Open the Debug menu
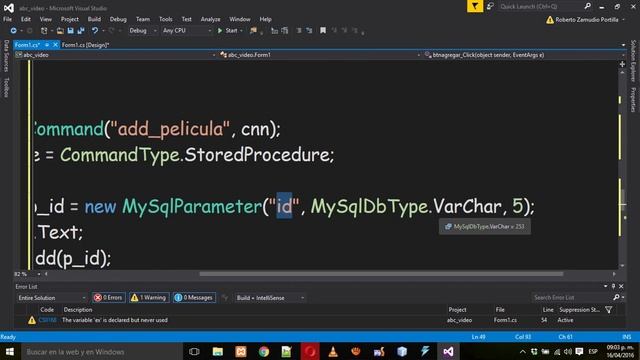Image resolution: width=640 pixels, height=360 pixels. [118, 19]
